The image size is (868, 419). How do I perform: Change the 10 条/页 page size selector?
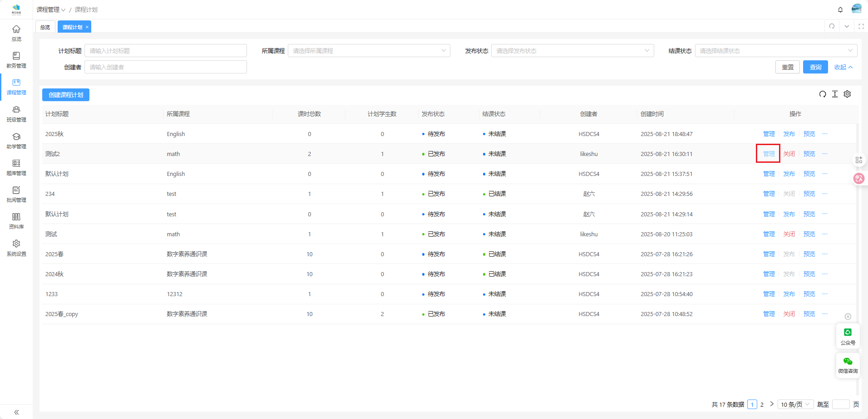click(795, 404)
